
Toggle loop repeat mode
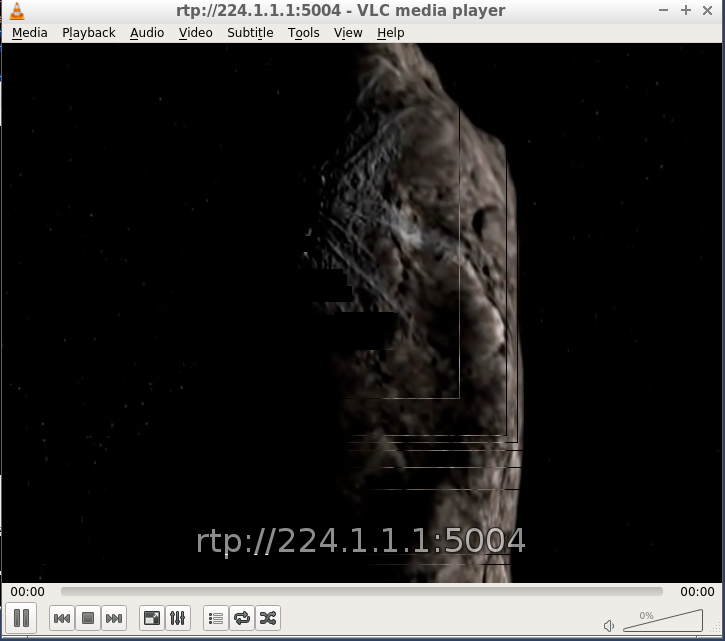point(242,618)
